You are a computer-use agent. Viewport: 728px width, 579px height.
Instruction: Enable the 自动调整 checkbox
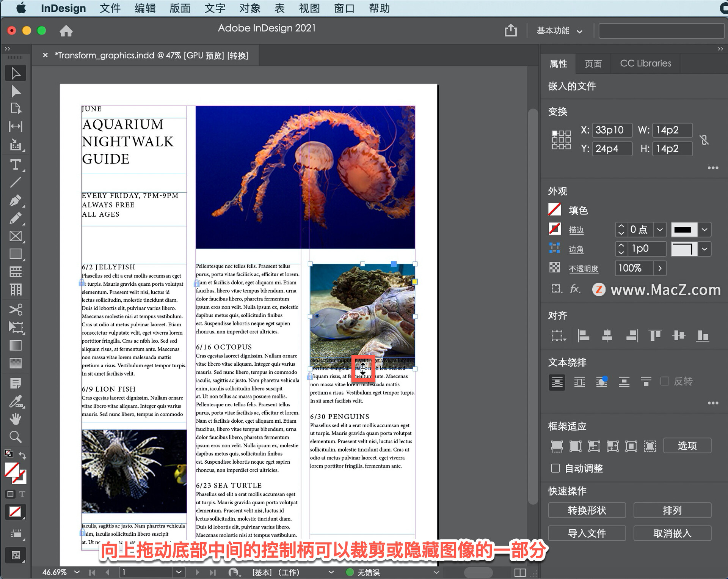pyautogui.click(x=555, y=468)
